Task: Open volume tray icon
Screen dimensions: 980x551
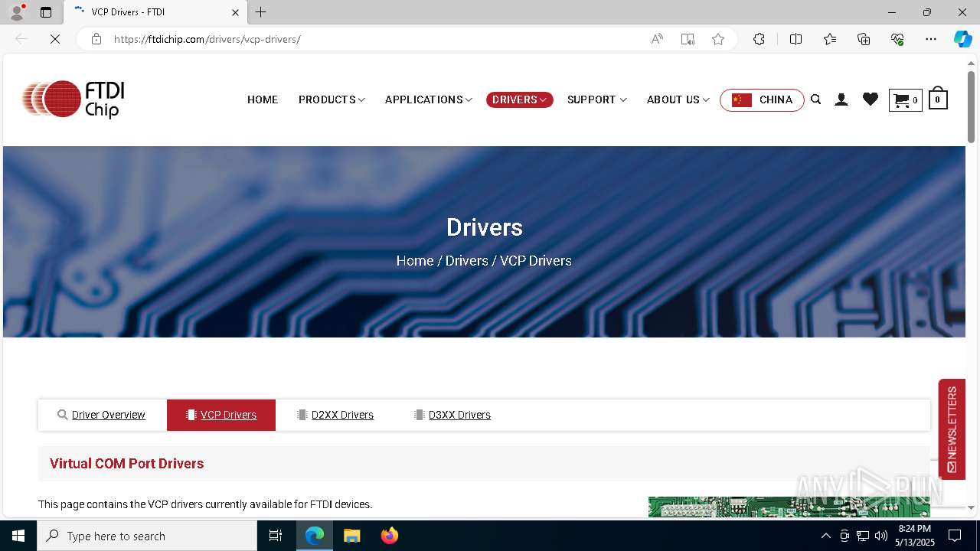Action: [x=881, y=536]
